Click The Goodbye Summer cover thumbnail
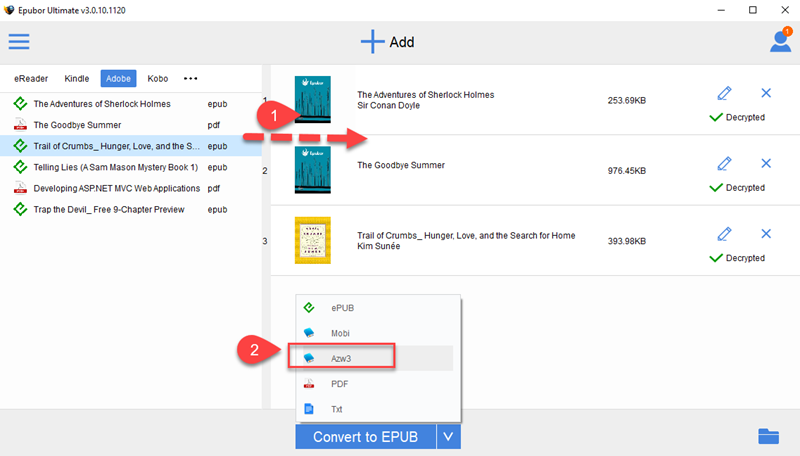The width and height of the screenshot is (800, 456). pyautogui.click(x=313, y=170)
